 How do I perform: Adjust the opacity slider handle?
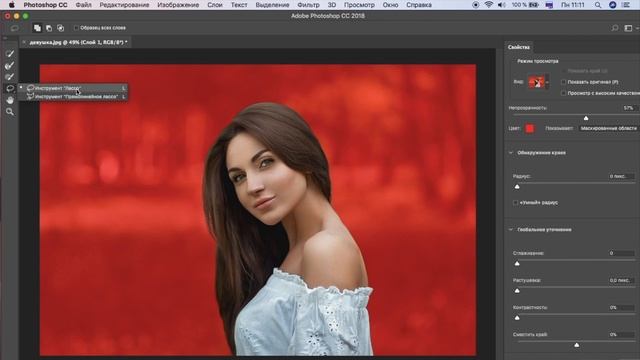click(x=586, y=118)
